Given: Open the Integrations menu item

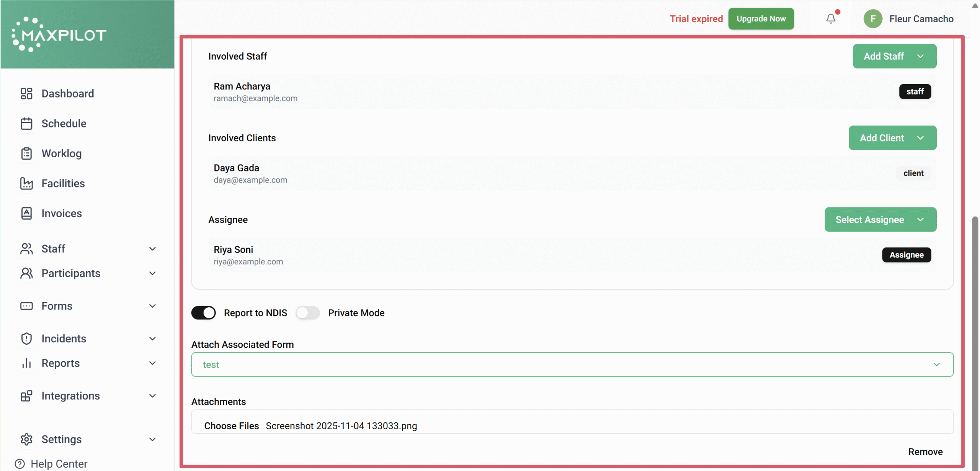Looking at the screenshot, I should click(70, 396).
